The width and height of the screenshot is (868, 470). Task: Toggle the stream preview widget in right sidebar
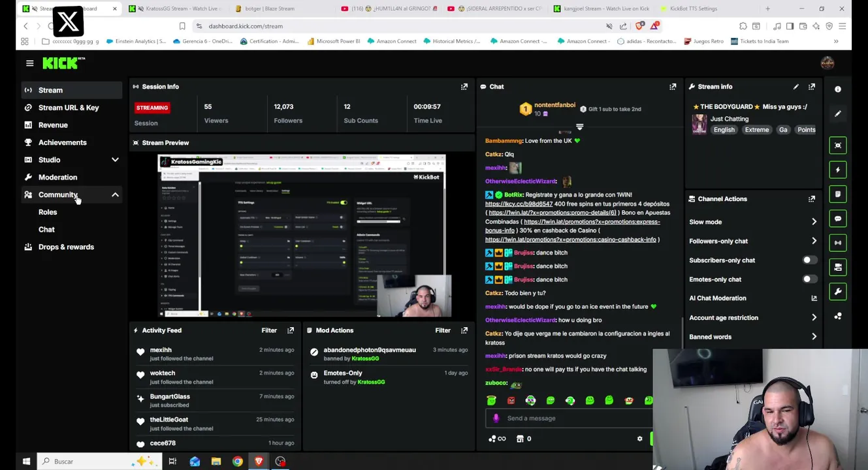pyautogui.click(x=838, y=145)
